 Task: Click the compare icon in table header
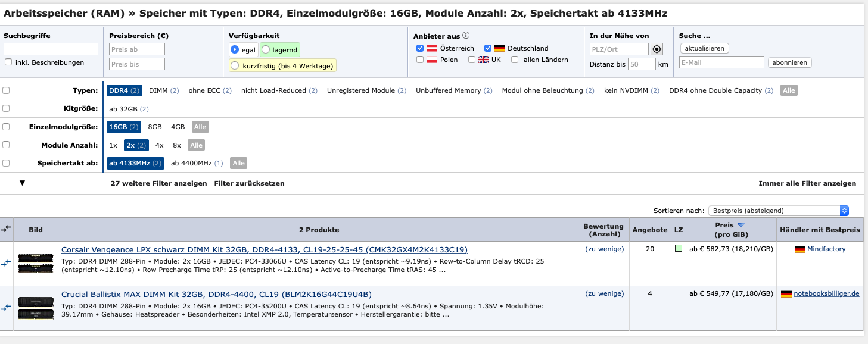[7, 229]
